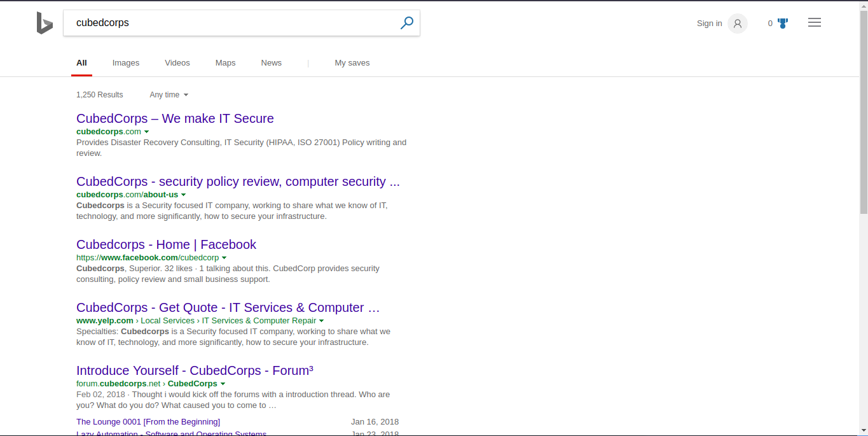This screenshot has width=868, height=436.
Task: Expand caret next to yelp.com breadcrumb
Action: [322, 321]
